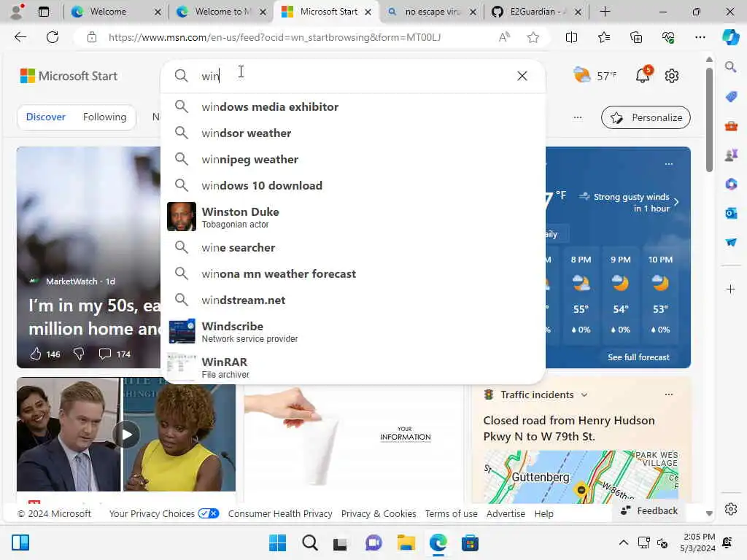
Task: Add this page to favorites star
Action: coord(533,37)
